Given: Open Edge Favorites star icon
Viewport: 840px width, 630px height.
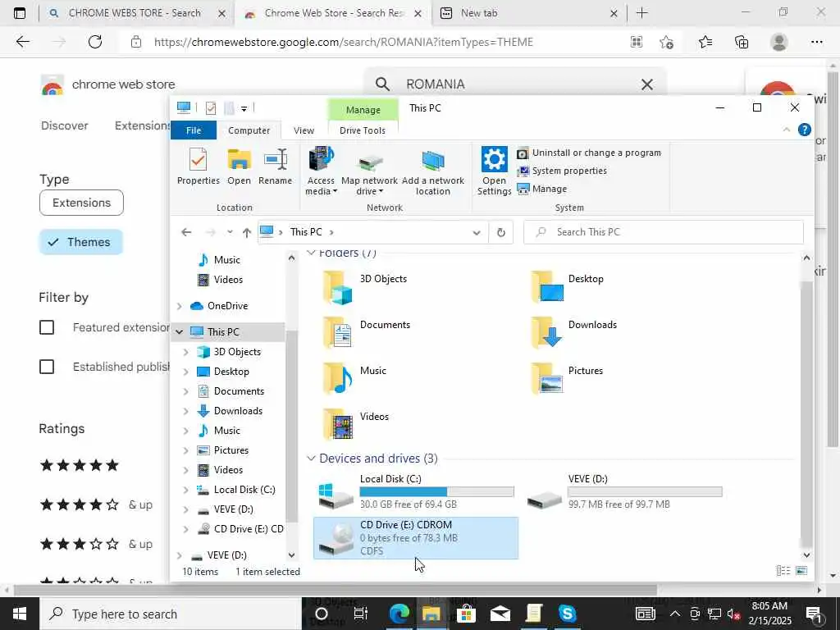Looking at the screenshot, I should pyautogui.click(x=705, y=42).
